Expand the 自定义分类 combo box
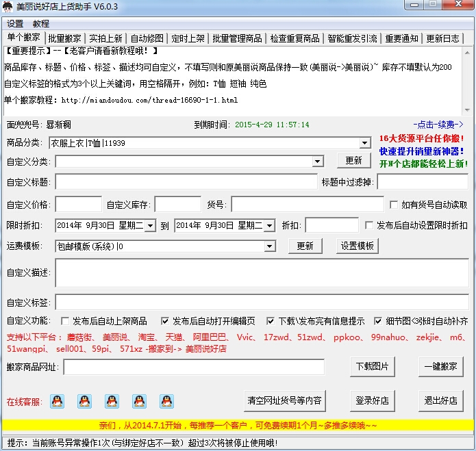Viewport: 476px width, 451px height. point(317,162)
